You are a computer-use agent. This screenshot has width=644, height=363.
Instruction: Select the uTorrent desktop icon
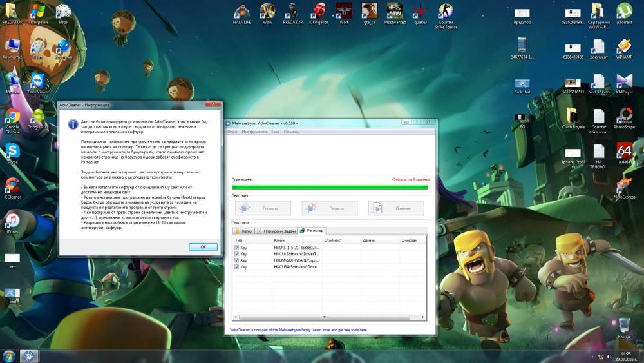pos(624,13)
